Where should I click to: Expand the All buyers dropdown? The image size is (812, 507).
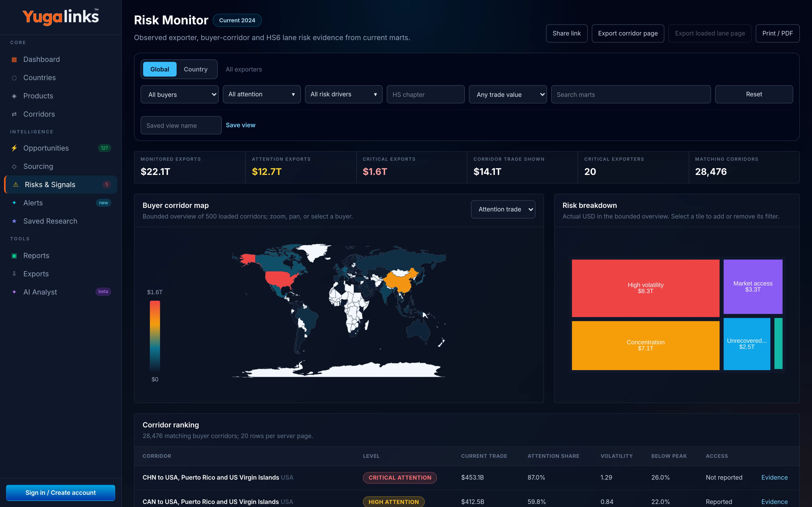(x=180, y=95)
